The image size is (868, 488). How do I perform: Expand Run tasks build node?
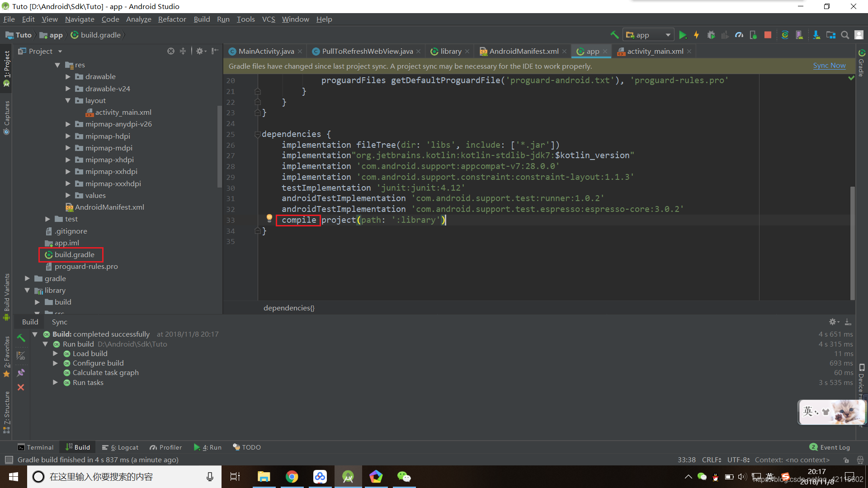[55, 382]
